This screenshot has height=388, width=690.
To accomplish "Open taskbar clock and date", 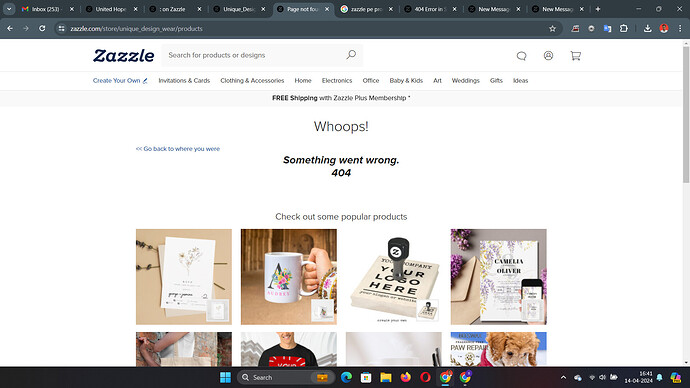I will (638, 377).
